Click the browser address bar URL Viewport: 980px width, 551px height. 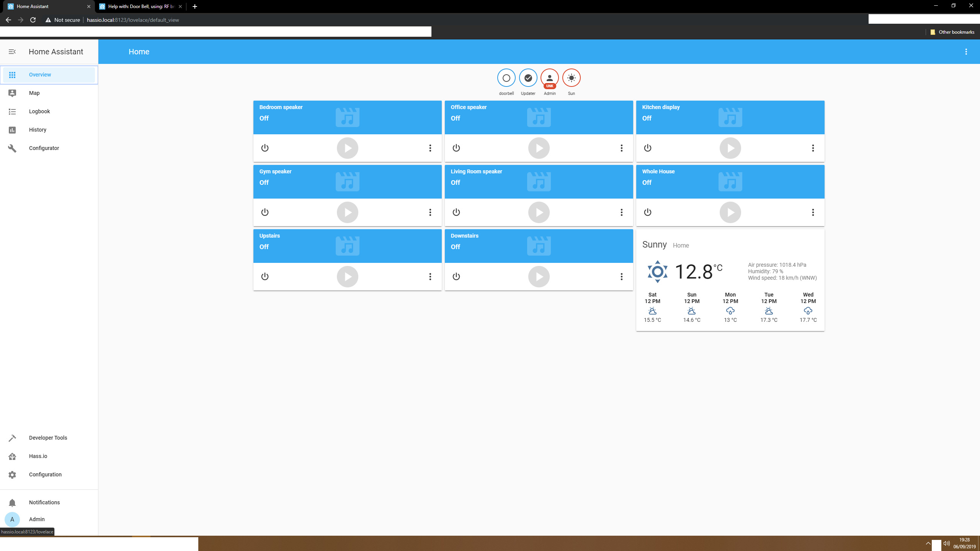click(x=133, y=20)
